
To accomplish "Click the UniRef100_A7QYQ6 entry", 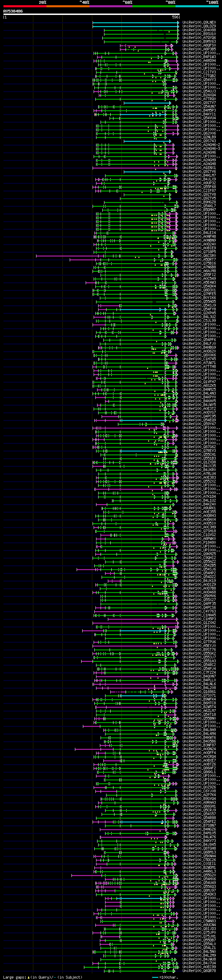I will point(199,38).
